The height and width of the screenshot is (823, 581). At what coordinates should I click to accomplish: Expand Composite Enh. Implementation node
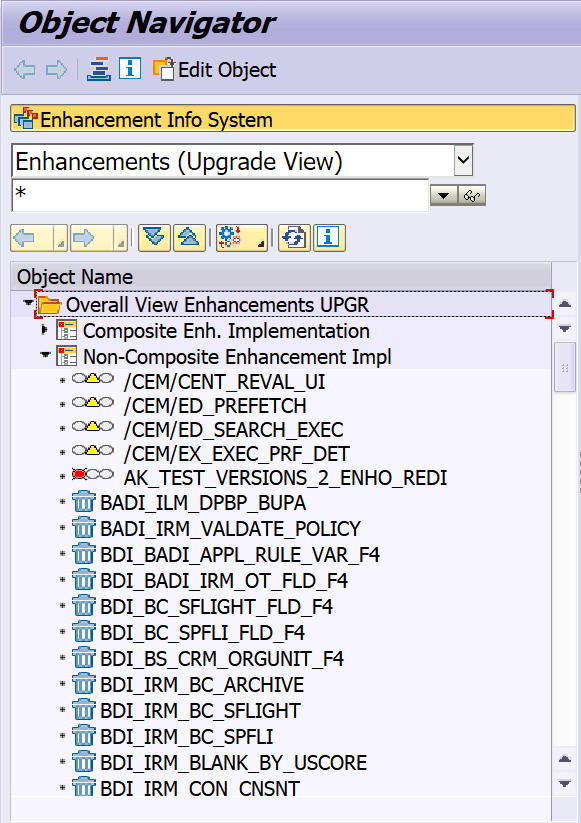coord(45,330)
